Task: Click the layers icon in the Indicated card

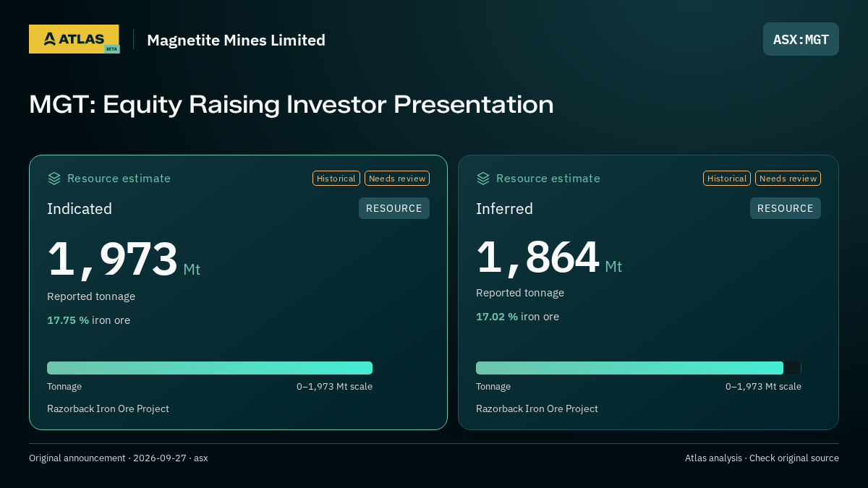Action: tap(54, 178)
